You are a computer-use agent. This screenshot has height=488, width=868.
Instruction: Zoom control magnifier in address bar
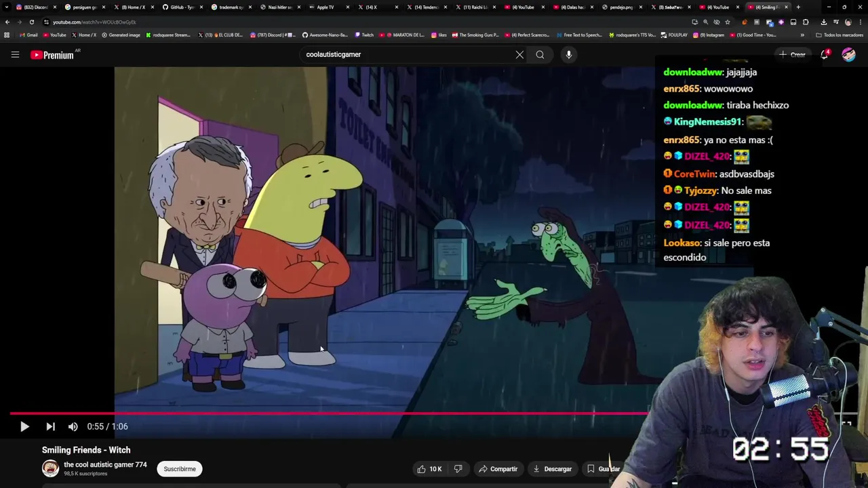706,22
